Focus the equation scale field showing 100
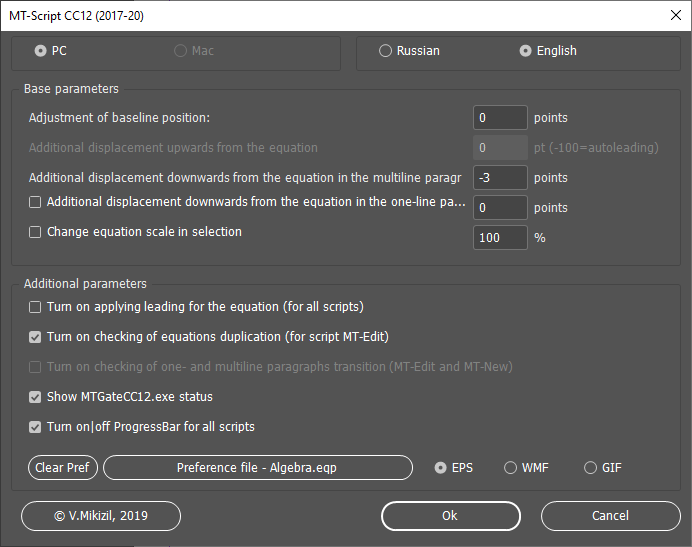Viewport: 692px width, 547px height. coord(500,238)
